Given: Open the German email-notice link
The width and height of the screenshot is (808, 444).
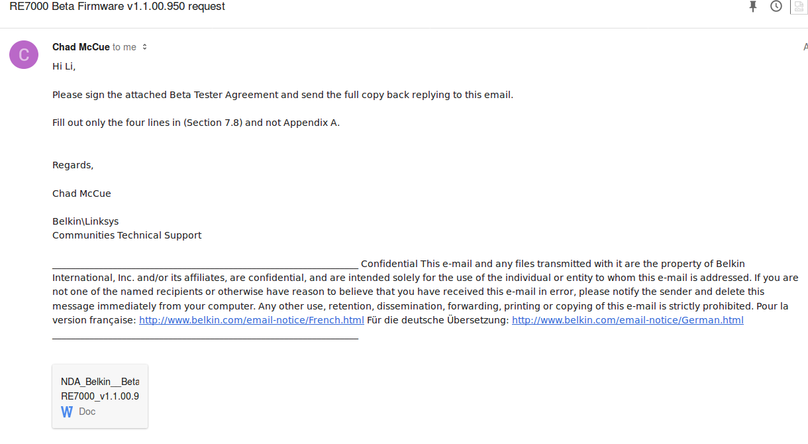Looking at the screenshot, I should [x=627, y=320].
